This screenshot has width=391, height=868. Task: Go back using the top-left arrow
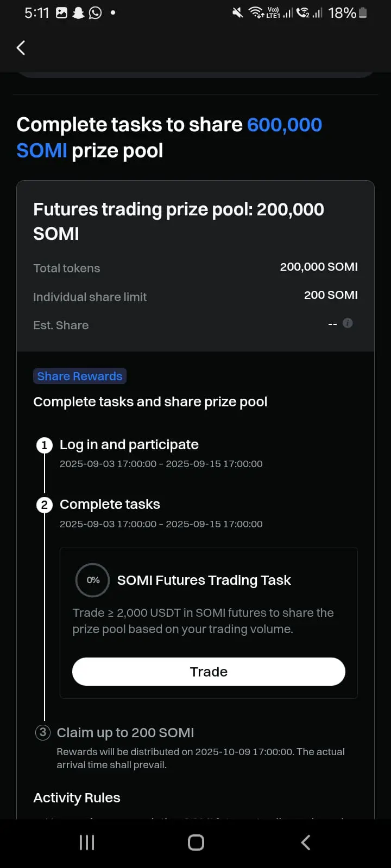click(21, 48)
